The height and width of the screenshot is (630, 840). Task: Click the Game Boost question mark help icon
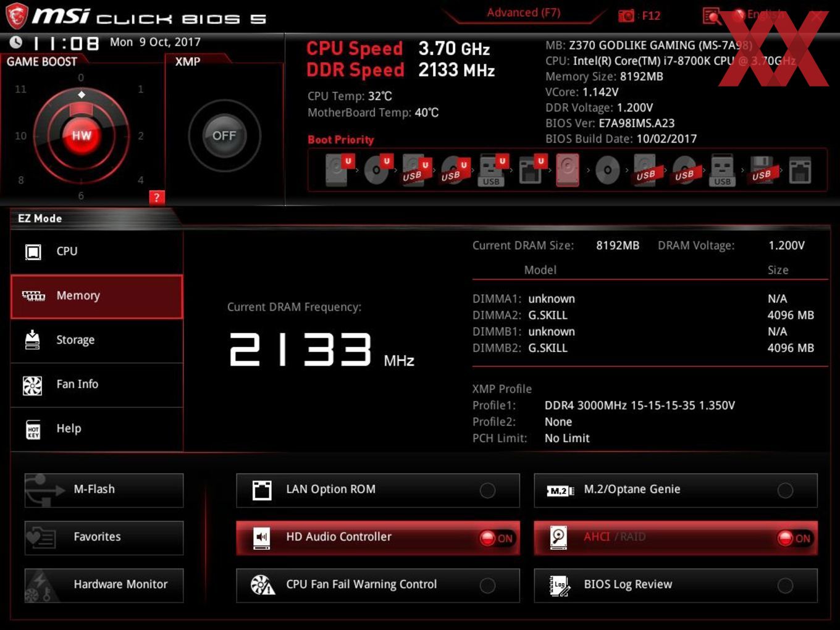point(156,198)
